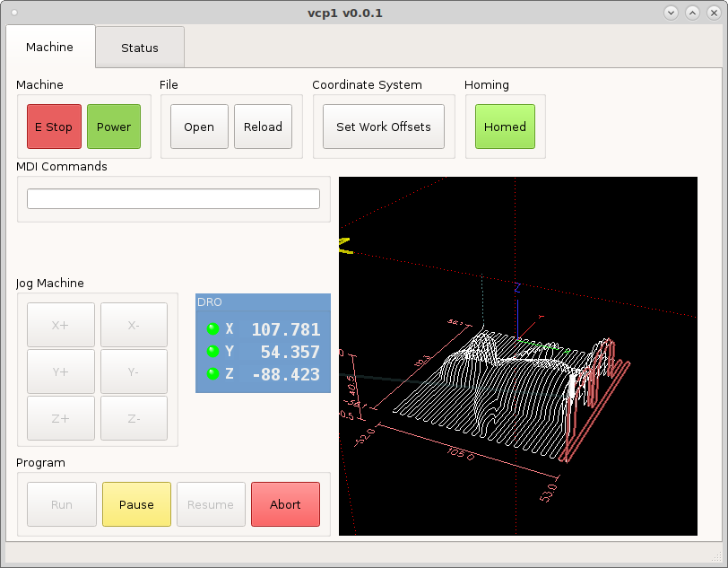The width and height of the screenshot is (728, 568).
Task: Click the 105.0 dimension label in preview
Action: (461, 453)
